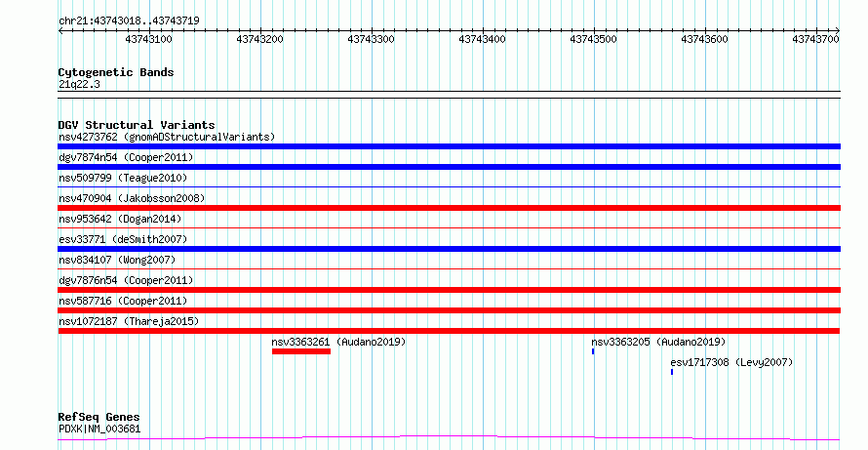Open the nsv587716 (Cooper2011) label
The height and width of the screenshot is (450, 868).
click(x=123, y=301)
